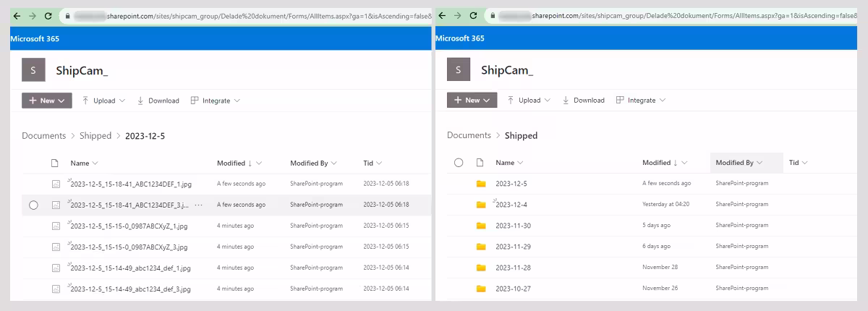Click file type column icon in left window

pos(55,163)
